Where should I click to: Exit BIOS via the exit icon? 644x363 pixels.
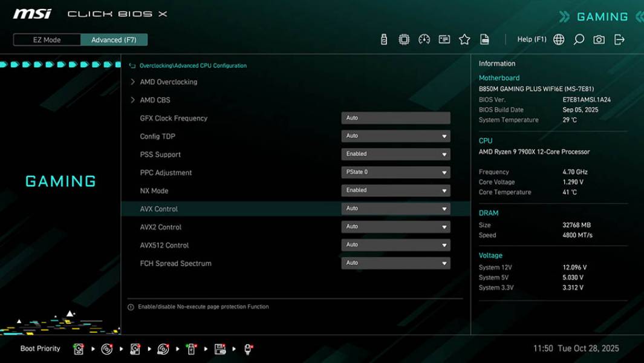tap(619, 39)
